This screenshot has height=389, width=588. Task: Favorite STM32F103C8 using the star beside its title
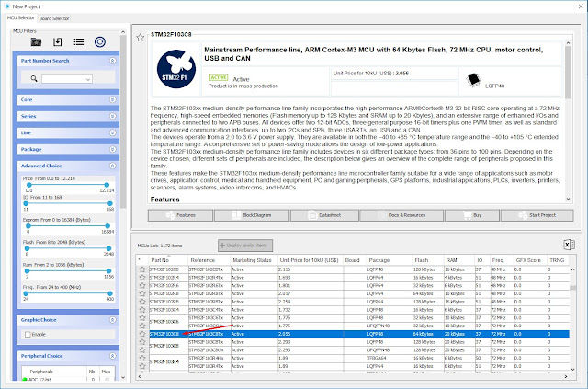(x=141, y=37)
